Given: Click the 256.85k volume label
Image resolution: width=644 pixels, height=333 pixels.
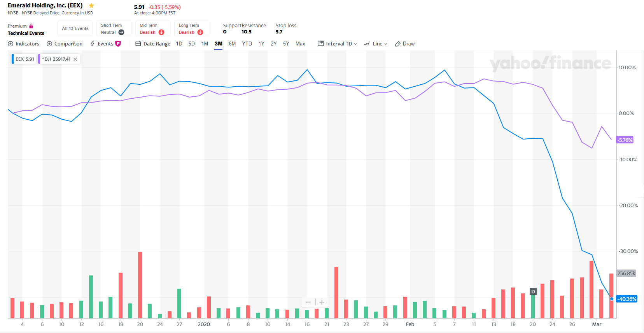Looking at the screenshot, I should point(626,273).
